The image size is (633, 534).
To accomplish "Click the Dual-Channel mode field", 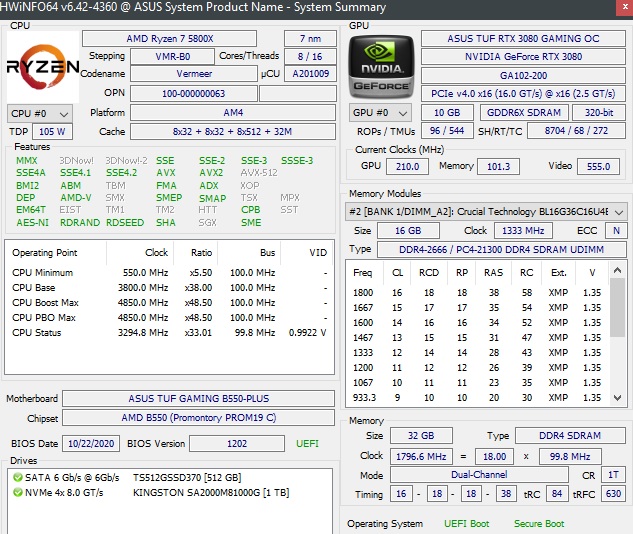I will 479,475.
